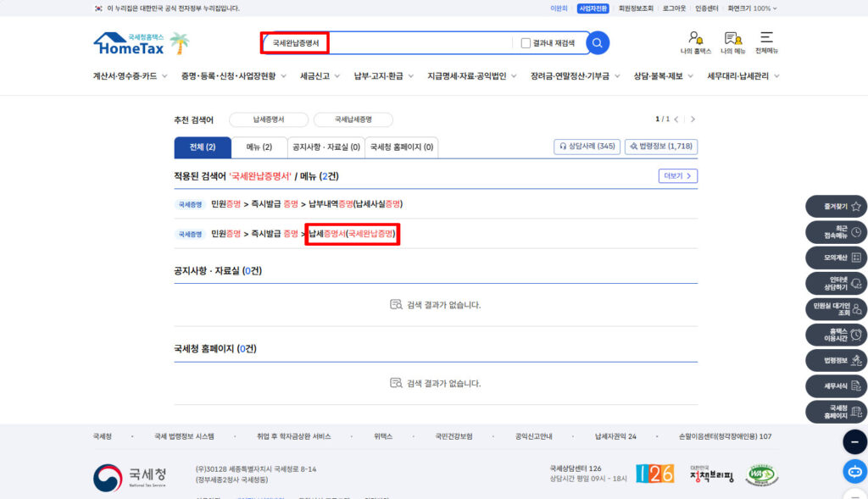Open 홈택스 이용시간 side button
Image resolution: width=868 pixels, height=499 pixels.
836,335
